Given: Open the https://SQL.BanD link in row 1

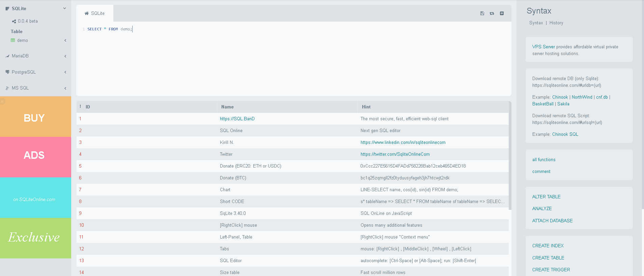Looking at the screenshot, I should [237, 119].
